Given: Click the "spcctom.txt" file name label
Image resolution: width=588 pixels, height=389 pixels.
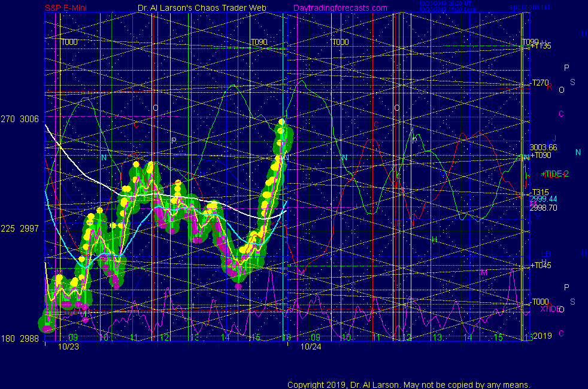Looking at the screenshot, I should click(x=529, y=7).
